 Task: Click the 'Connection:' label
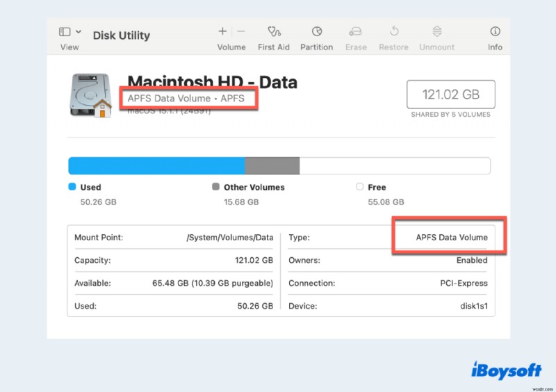[x=311, y=283]
